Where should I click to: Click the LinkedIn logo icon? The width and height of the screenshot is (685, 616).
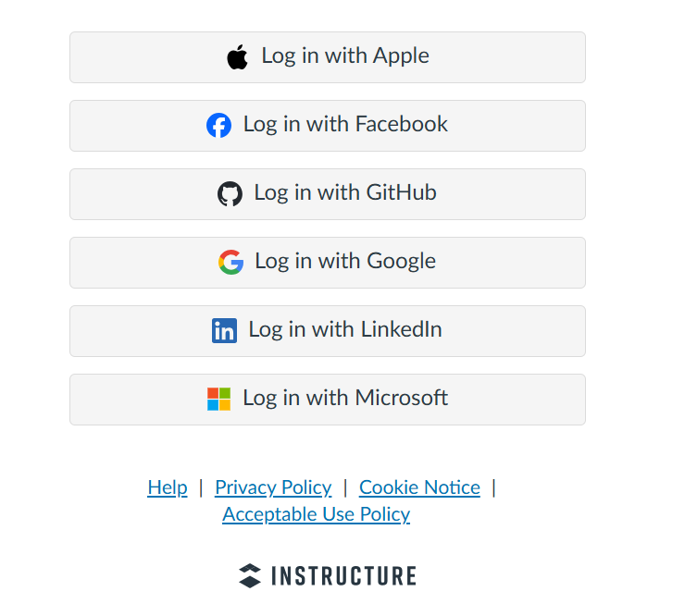pyautogui.click(x=225, y=330)
